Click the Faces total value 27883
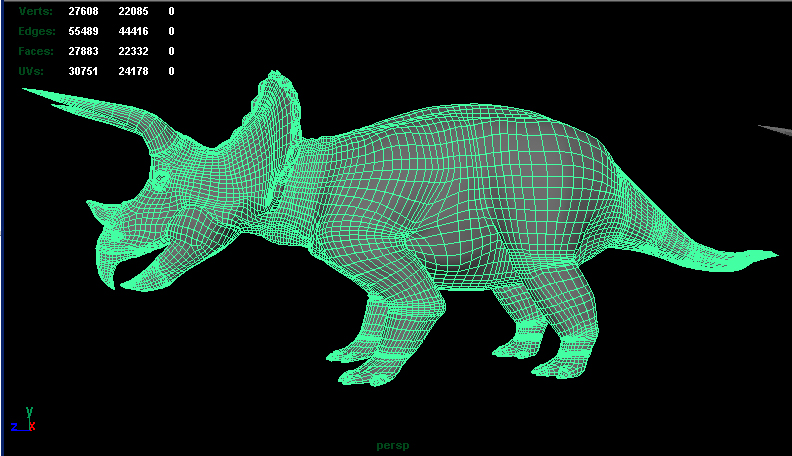 point(83,52)
